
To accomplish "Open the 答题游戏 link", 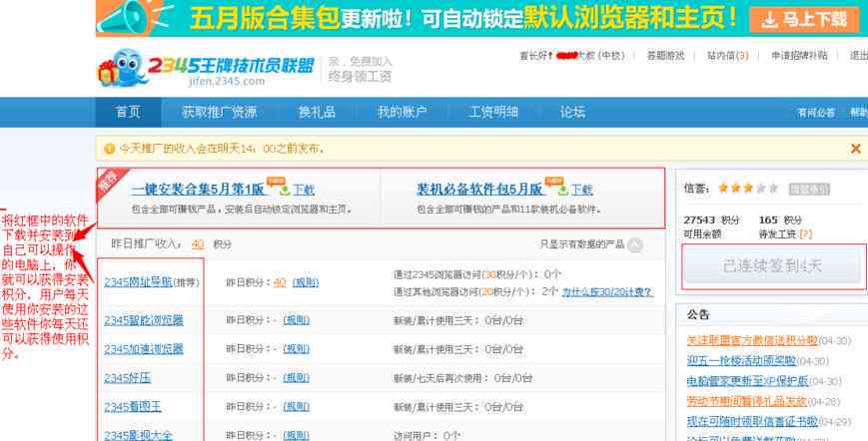I will [x=665, y=55].
